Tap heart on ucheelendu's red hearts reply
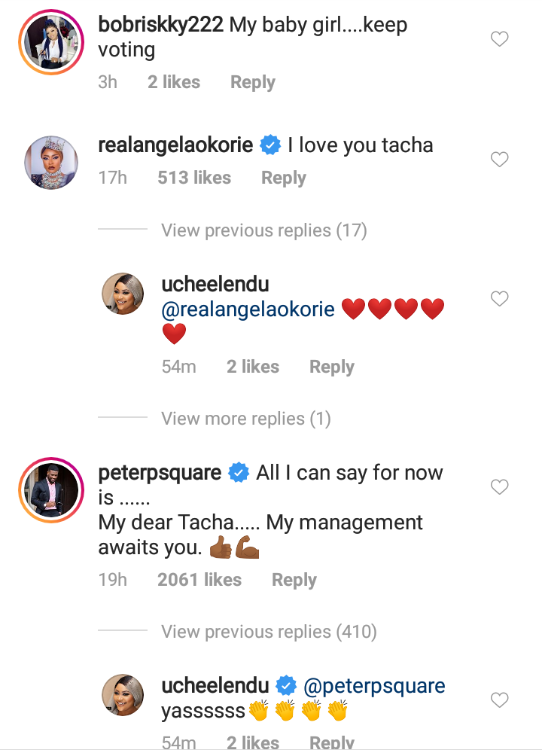Viewport: 542px width, 756px height. (x=500, y=299)
